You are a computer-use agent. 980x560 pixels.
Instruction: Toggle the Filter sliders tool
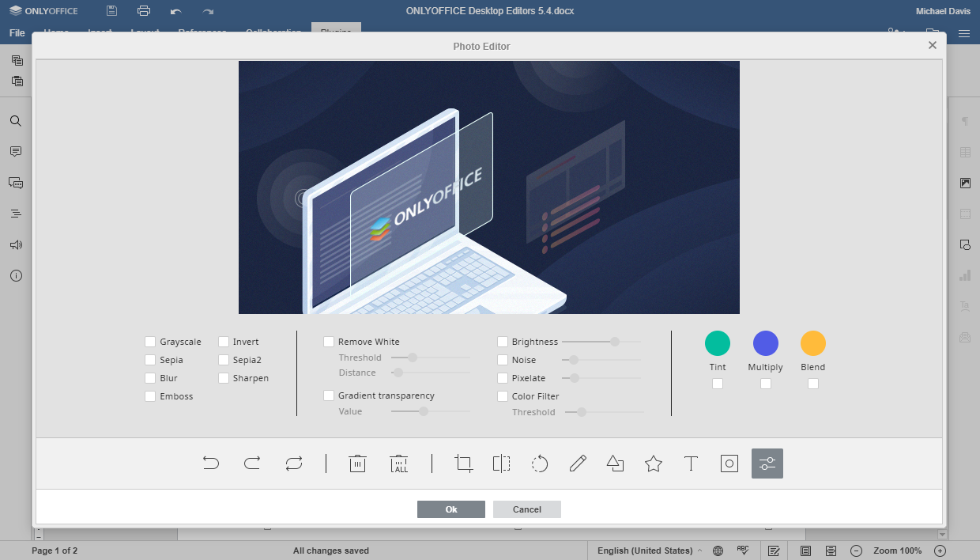coord(767,464)
